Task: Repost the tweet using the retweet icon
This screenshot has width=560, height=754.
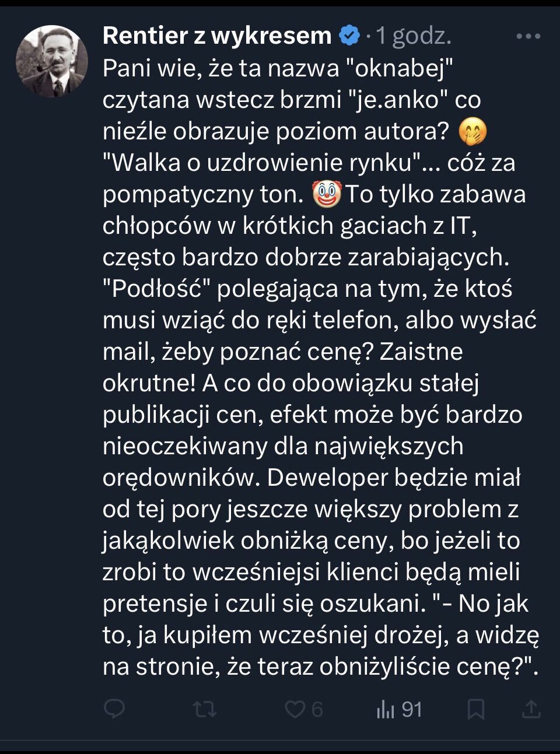Action: 204,709
